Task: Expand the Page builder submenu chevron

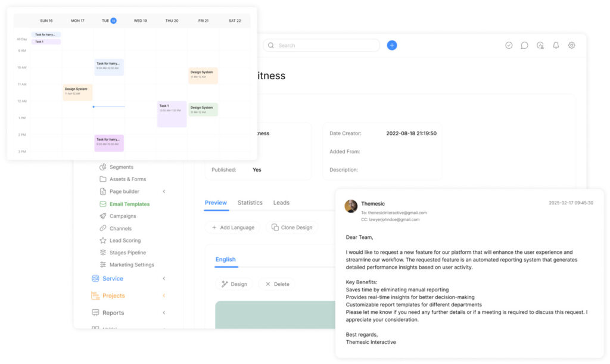Action: pyautogui.click(x=164, y=192)
